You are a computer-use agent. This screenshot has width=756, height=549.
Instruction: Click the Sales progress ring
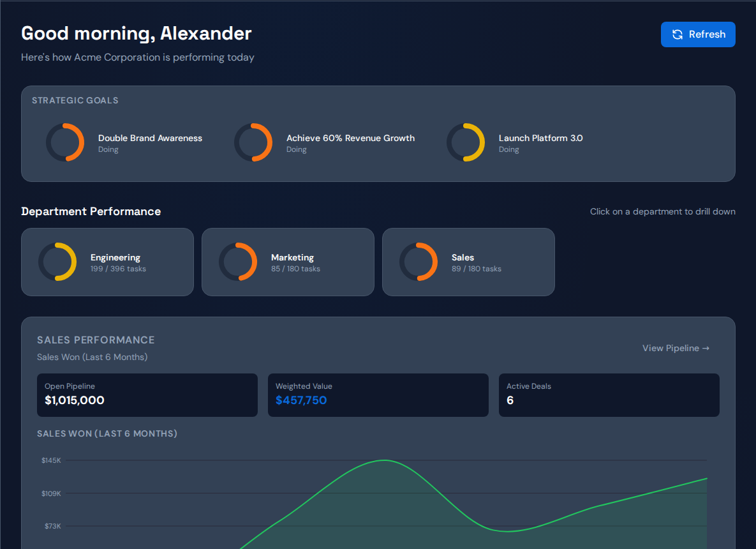coord(419,262)
